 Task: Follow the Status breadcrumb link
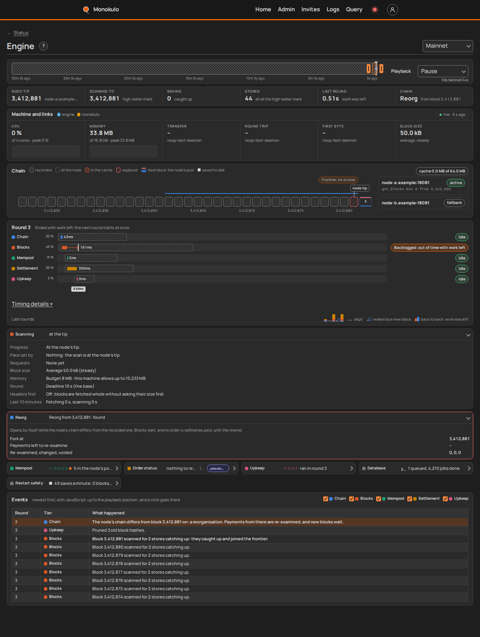21,33
